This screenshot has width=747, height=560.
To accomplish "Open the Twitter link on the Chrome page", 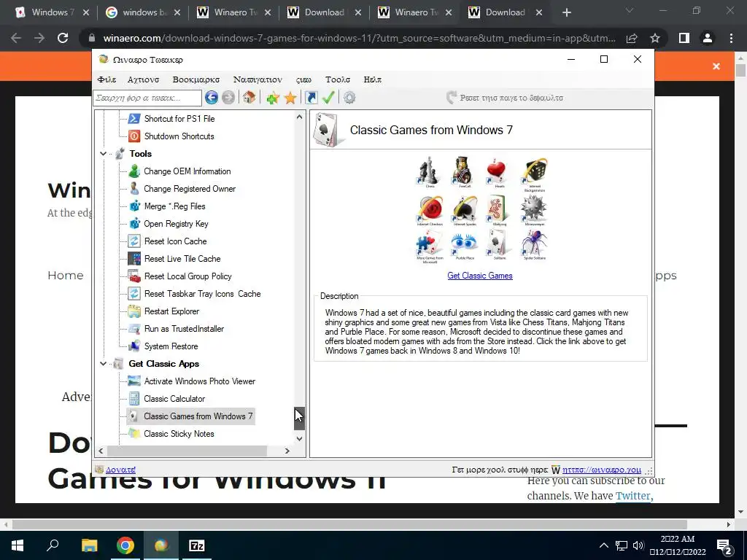I will pos(632,496).
